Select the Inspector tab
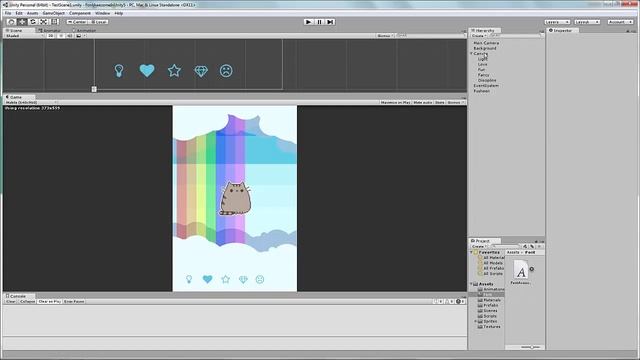 click(562, 31)
